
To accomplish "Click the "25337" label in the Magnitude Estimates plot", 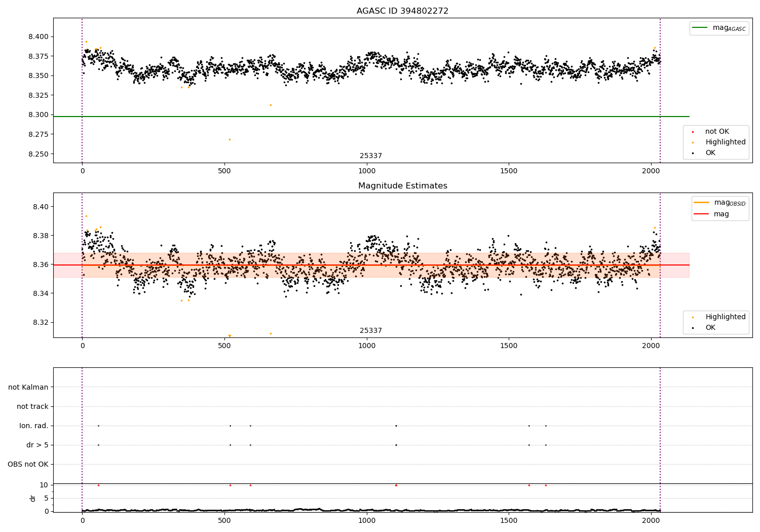I will coord(371,331).
